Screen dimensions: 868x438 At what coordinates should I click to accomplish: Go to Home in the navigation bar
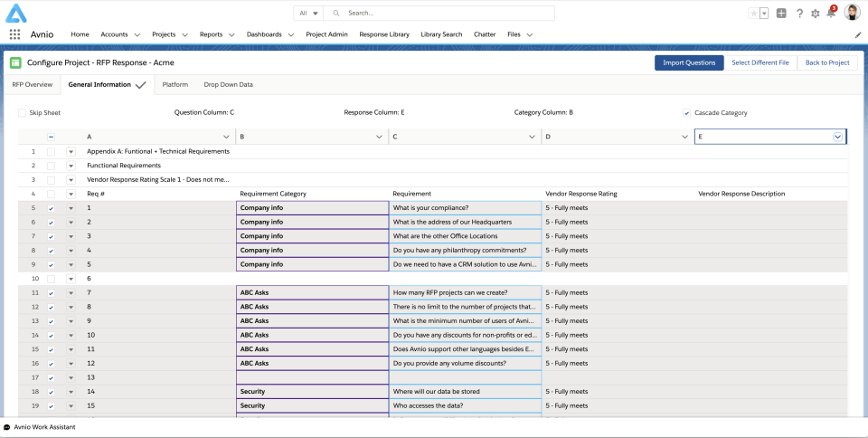click(x=80, y=34)
